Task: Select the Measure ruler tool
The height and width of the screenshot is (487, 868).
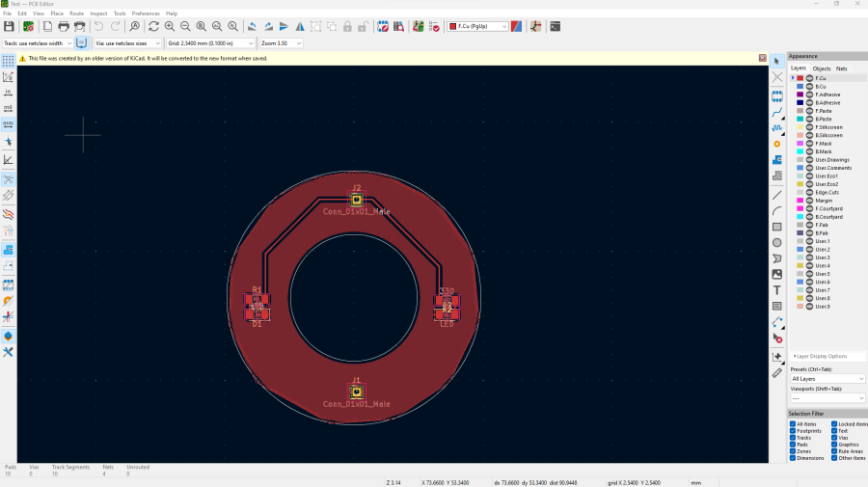Action: pos(777,372)
